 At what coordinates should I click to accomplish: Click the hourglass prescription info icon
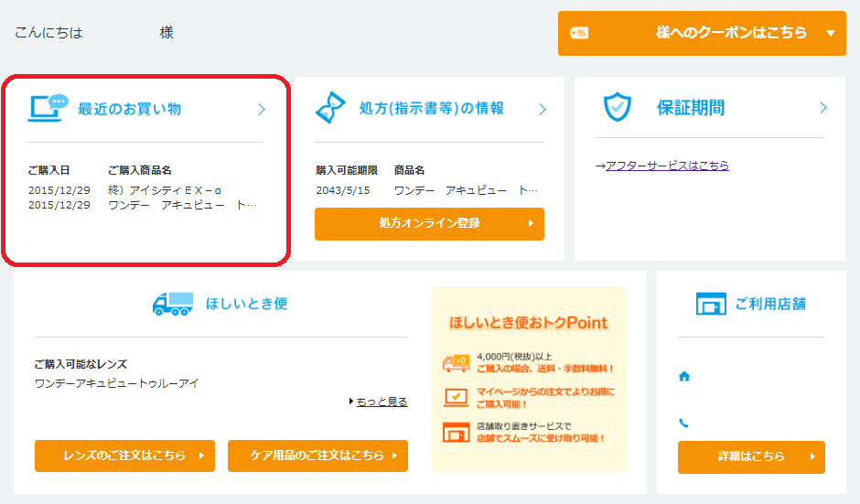pos(330,108)
